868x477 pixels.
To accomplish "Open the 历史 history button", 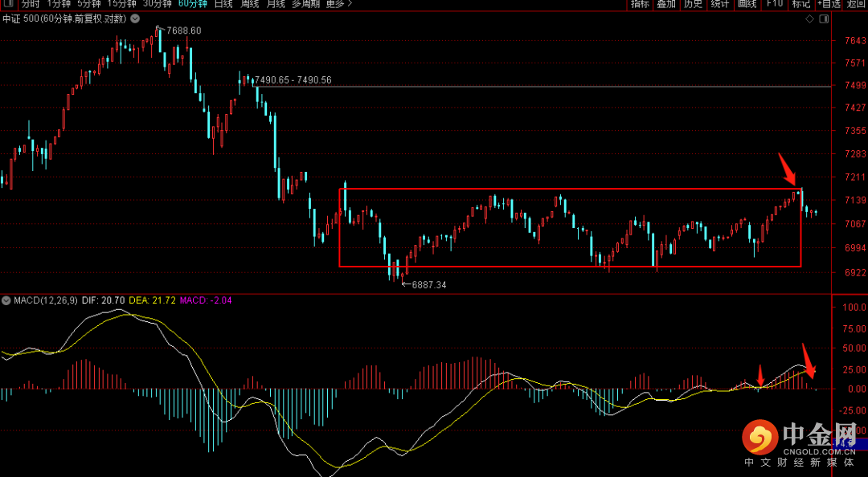I will click(x=693, y=4).
